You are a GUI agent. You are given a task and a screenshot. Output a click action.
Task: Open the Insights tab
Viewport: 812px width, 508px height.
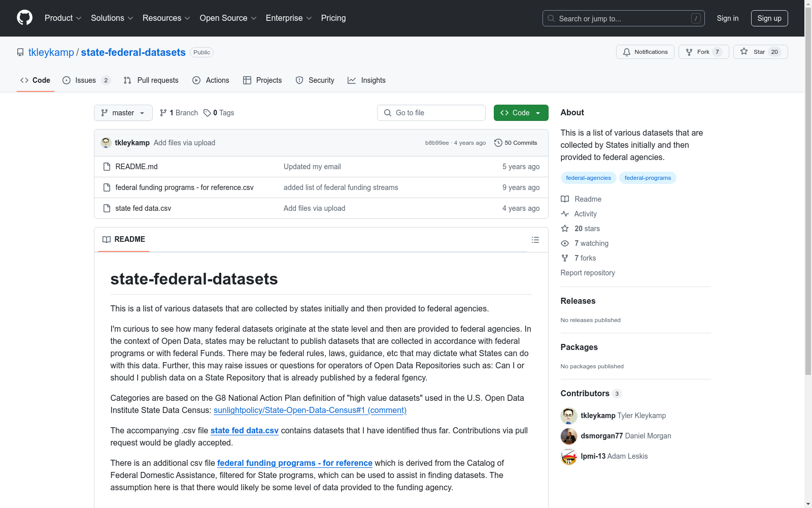click(366, 80)
